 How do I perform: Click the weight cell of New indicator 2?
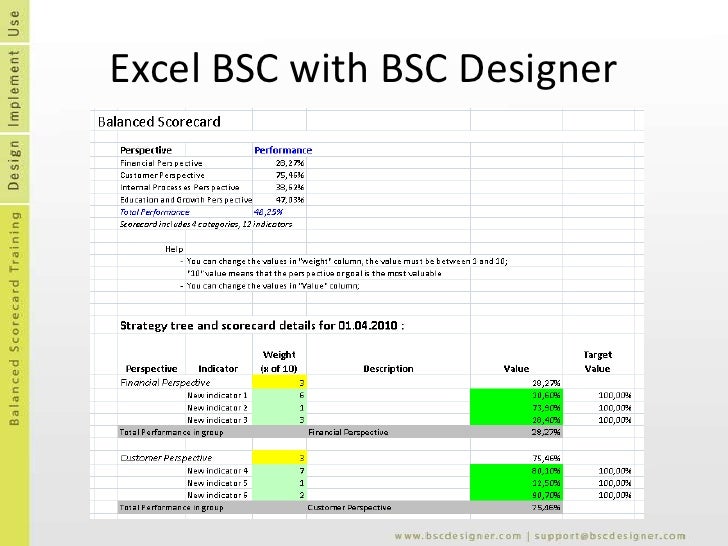pos(280,408)
